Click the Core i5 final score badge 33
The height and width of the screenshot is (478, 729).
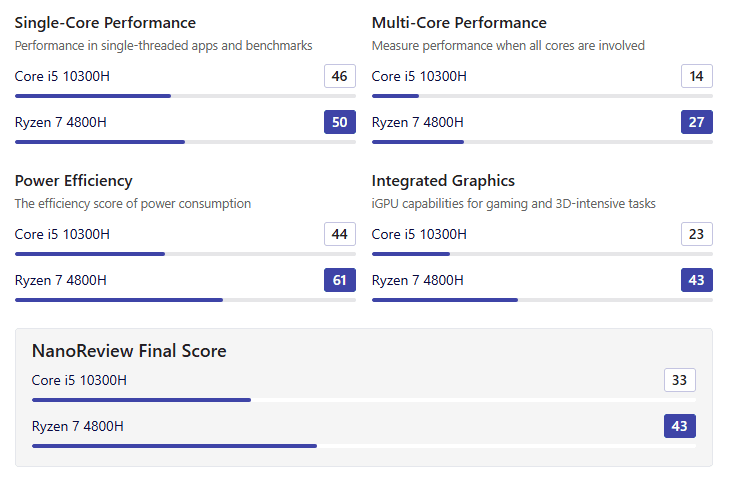tap(679, 380)
